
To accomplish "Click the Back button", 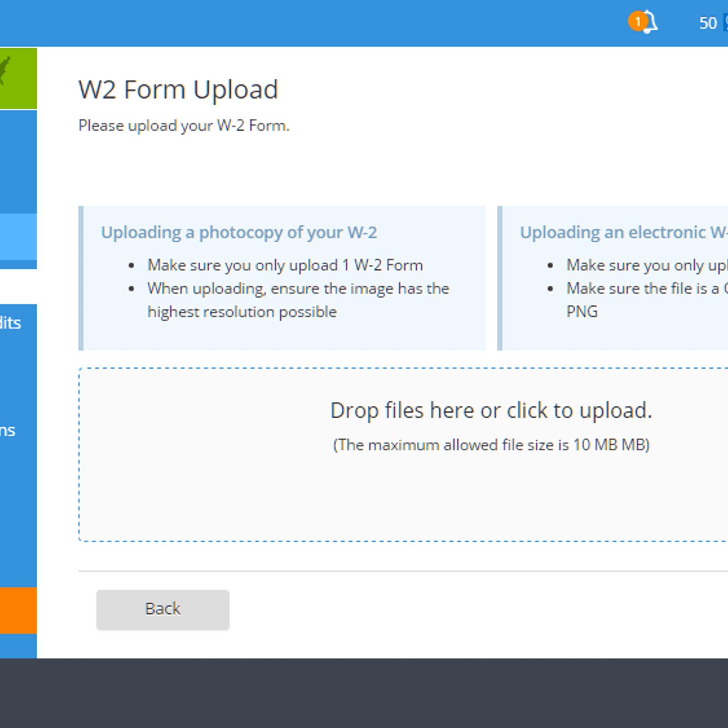I will (x=163, y=609).
